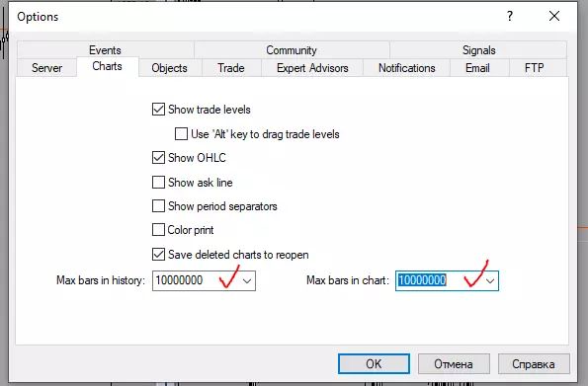Screen dimensions: 588x386
Task: Open the Expert Advisors tab
Action: point(312,68)
